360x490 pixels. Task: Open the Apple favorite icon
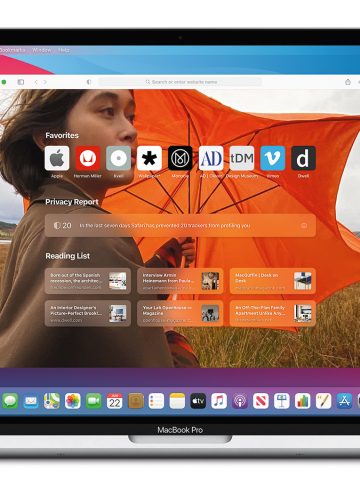57,158
